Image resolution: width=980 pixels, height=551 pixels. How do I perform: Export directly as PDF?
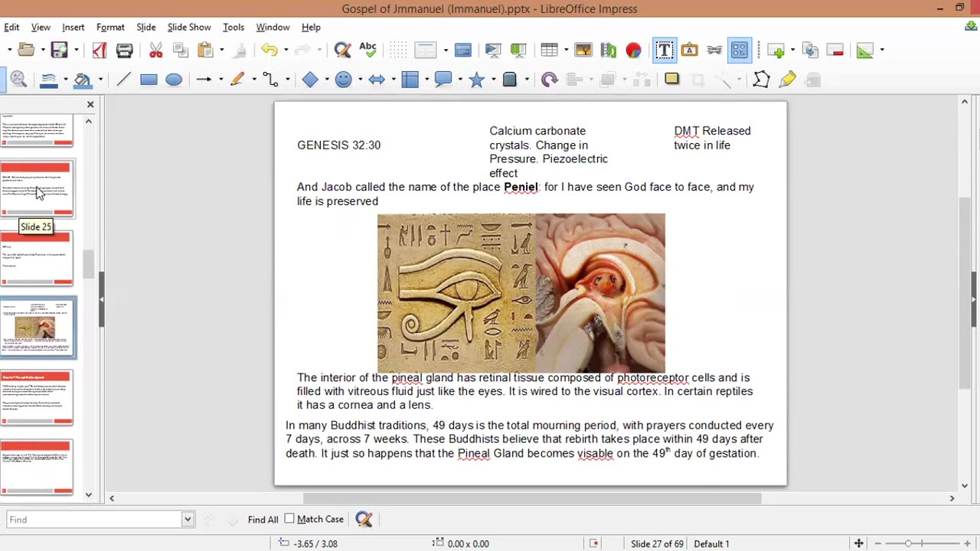pyautogui.click(x=99, y=51)
